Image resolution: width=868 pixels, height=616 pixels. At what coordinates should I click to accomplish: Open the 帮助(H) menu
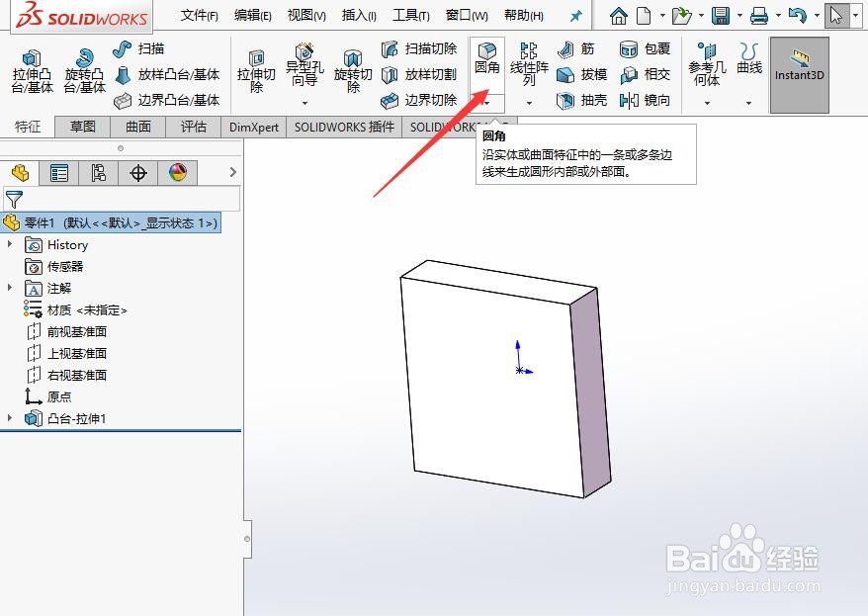pyautogui.click(x=524, y=16)
